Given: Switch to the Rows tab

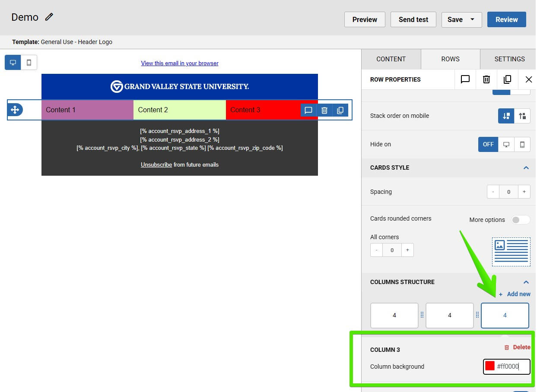Looking at the screenshot, I should coord(450,59).
